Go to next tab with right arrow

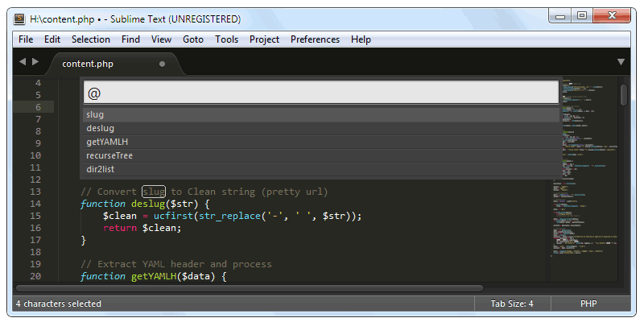tap(35, 62)
